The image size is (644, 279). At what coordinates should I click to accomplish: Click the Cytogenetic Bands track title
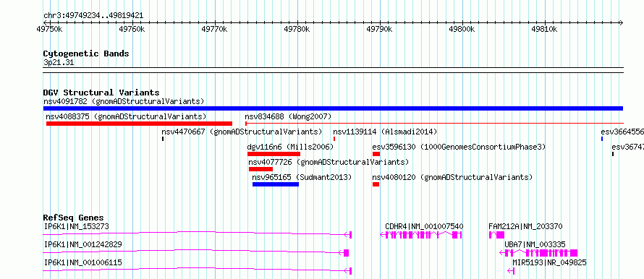pos(86,53)
